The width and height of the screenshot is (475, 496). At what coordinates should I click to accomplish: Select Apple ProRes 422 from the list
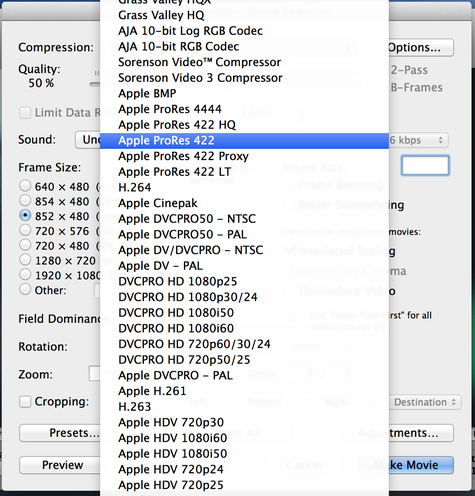tap(244, 141)
